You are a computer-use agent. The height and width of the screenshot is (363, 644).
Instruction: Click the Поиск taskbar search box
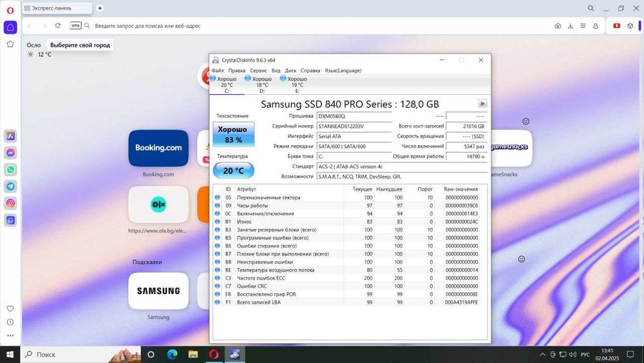point(80,355)
